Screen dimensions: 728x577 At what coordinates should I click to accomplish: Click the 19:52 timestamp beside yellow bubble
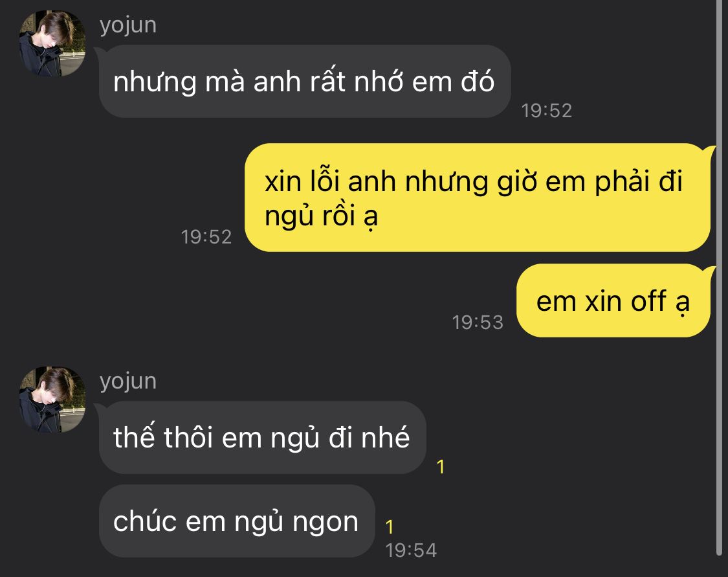[x=206, y=237]
